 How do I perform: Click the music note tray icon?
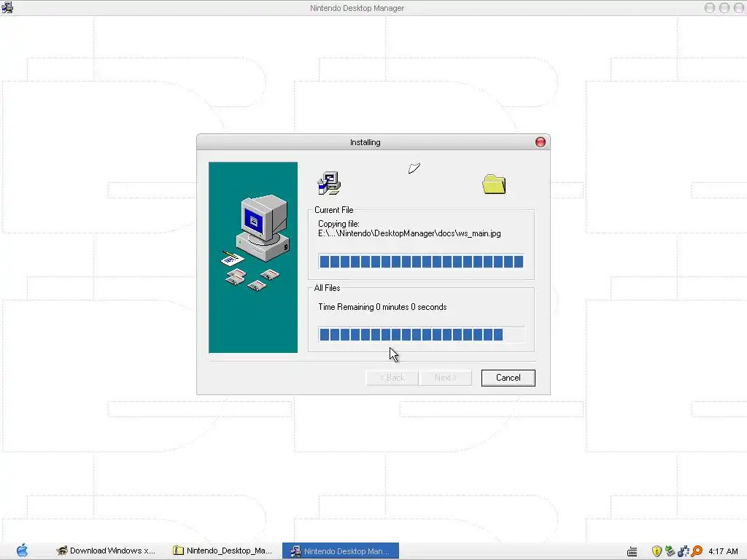coord(683,551)
